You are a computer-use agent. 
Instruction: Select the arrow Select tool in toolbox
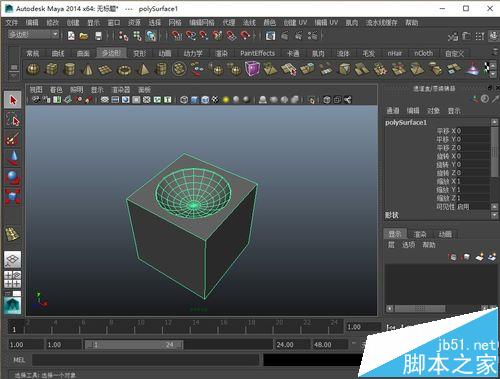[13, 100]
